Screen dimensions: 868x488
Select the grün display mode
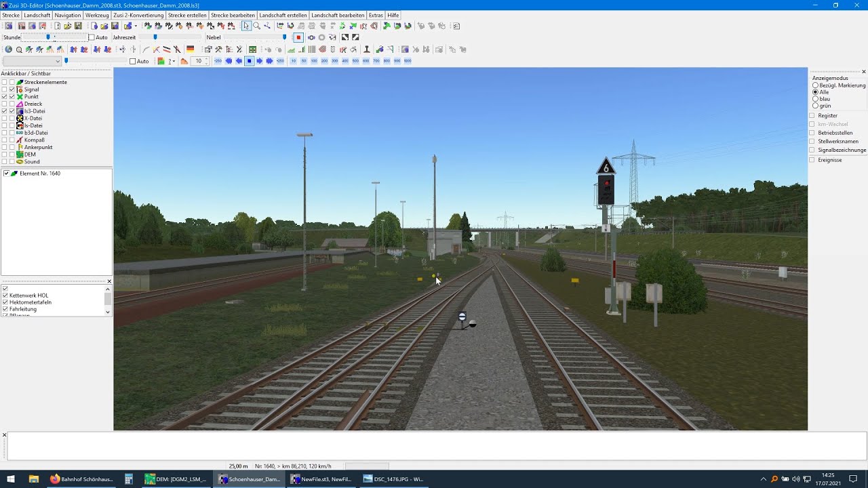tap(816, 106)
